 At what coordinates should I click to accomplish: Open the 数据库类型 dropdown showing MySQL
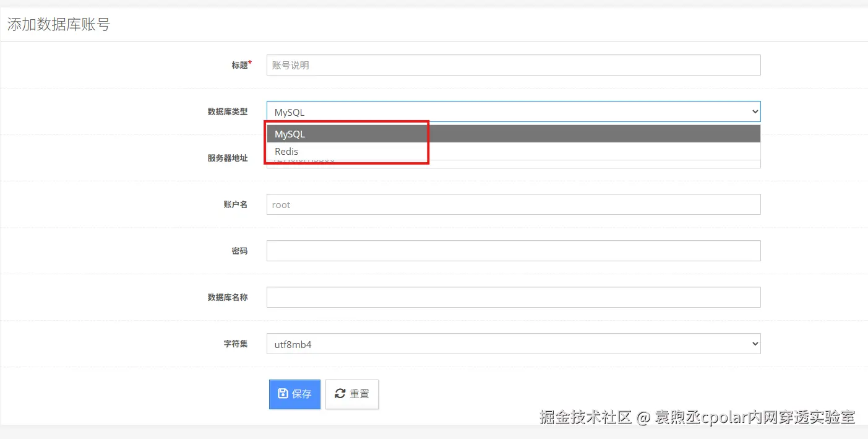coord(513,111)
